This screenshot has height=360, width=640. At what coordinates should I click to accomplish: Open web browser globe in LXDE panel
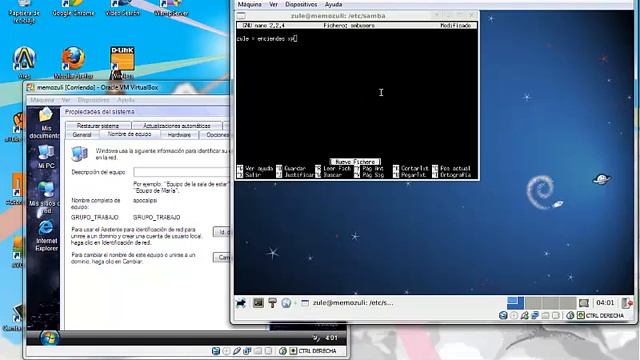(x=286, y=303)
